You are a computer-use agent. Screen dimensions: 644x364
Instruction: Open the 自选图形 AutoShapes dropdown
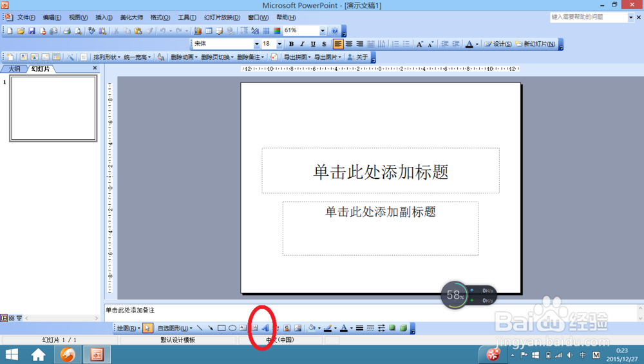click(x=175, y=329)
